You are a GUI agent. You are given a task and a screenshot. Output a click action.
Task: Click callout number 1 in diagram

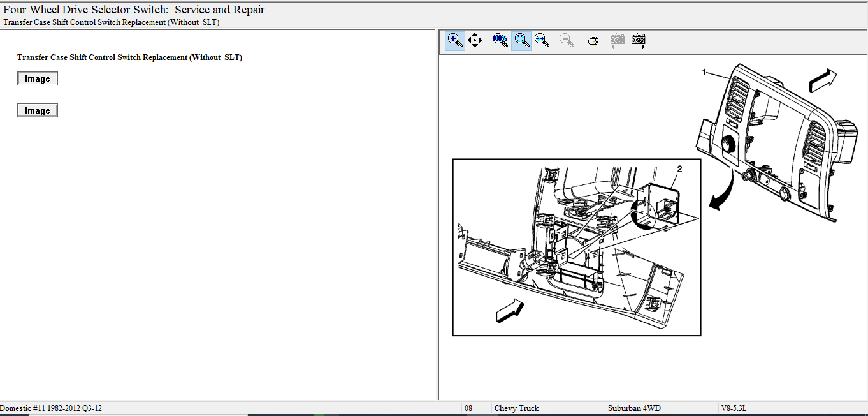tap(704, 73)
